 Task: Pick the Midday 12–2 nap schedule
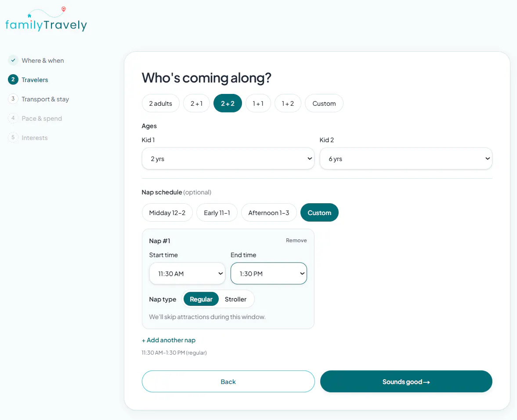coord(167,213)
